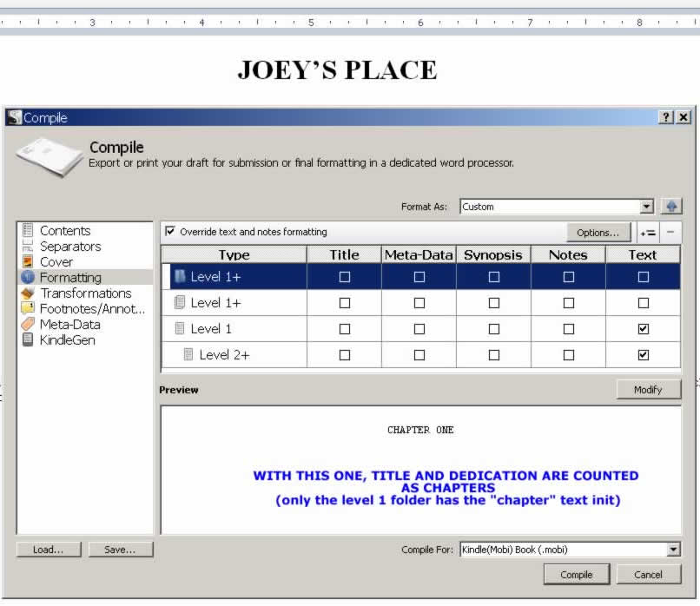The width and height of the screenshot is (700, 606).
Task: Click the Cover icon in options list
Action: tap(28, 262)
